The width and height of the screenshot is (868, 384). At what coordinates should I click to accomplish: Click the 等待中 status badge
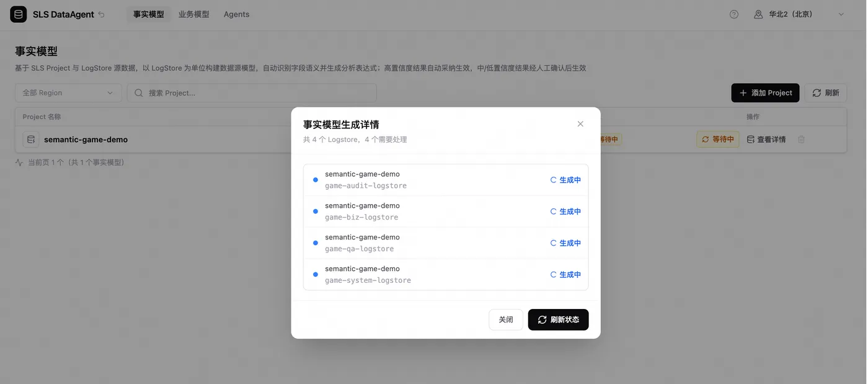pyautogui.click(x=718, y=140)
